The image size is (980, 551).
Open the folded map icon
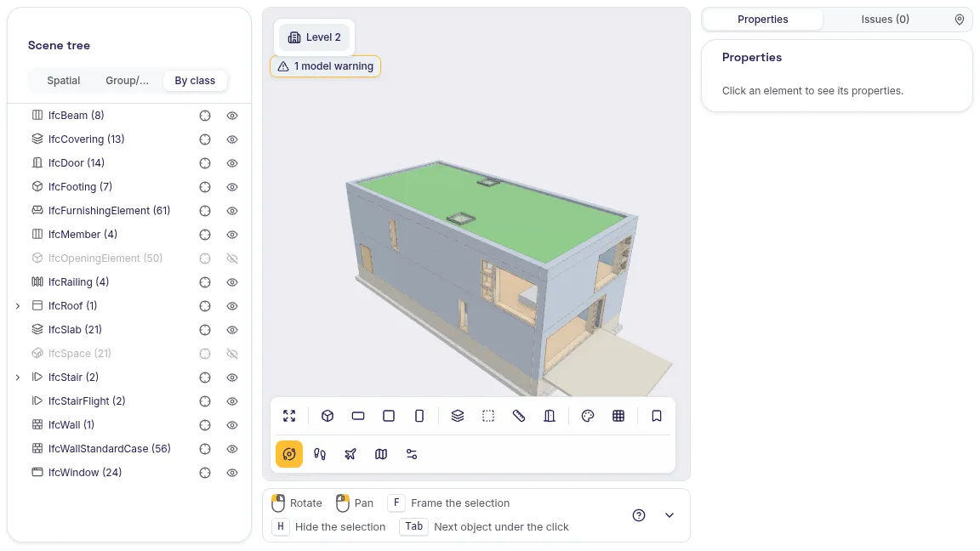380,454
